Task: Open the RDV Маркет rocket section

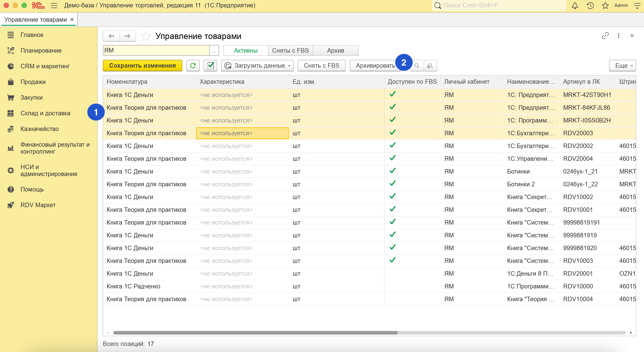Action: click(38, 205)
